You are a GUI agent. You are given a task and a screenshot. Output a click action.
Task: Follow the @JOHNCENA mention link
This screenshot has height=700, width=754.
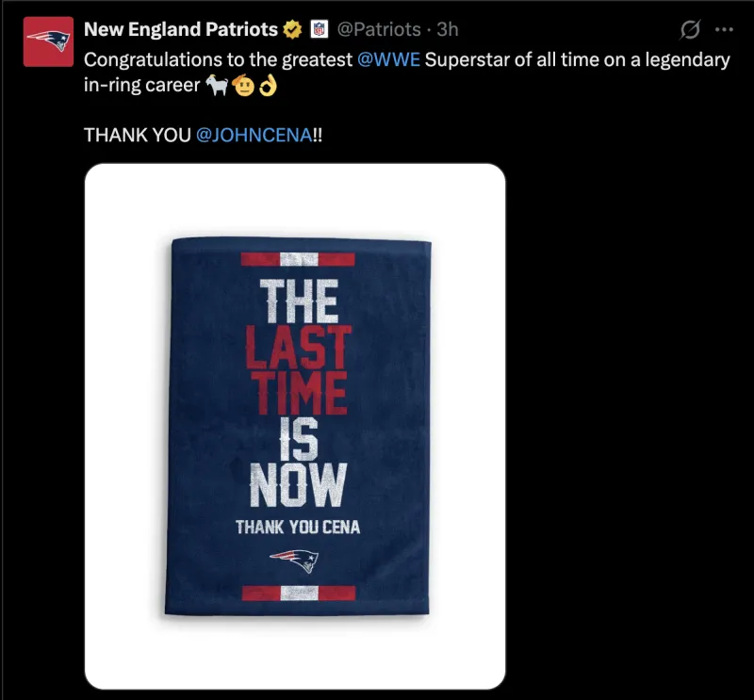point(254,135)
